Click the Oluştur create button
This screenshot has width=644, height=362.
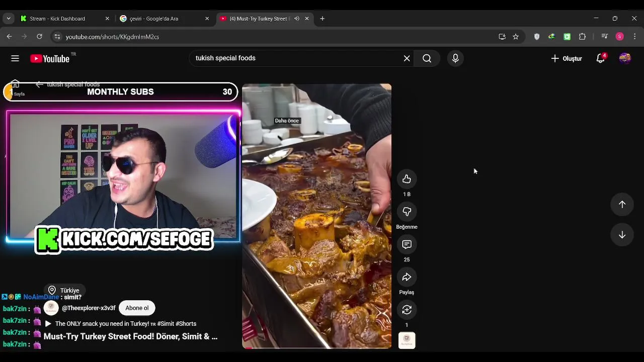(567, 58)
